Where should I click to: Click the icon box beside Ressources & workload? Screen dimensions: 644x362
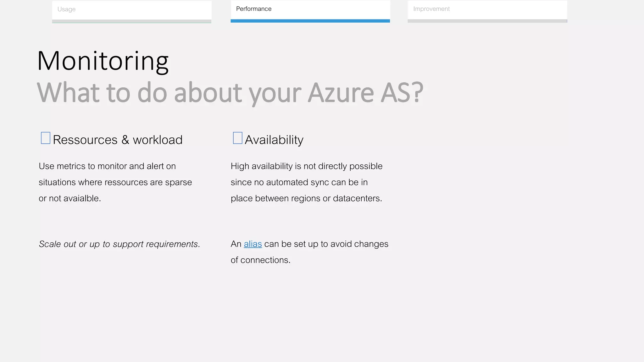46,138
